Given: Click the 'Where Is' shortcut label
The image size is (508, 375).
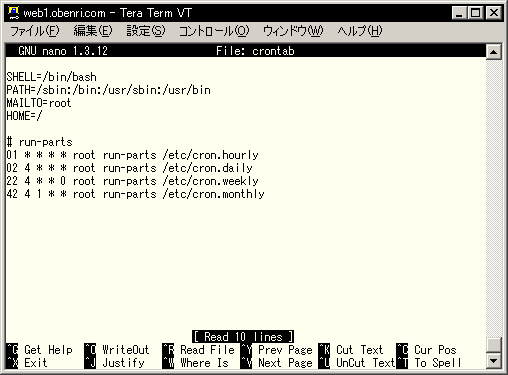Looking at the screenshot, I should (204, 363).
